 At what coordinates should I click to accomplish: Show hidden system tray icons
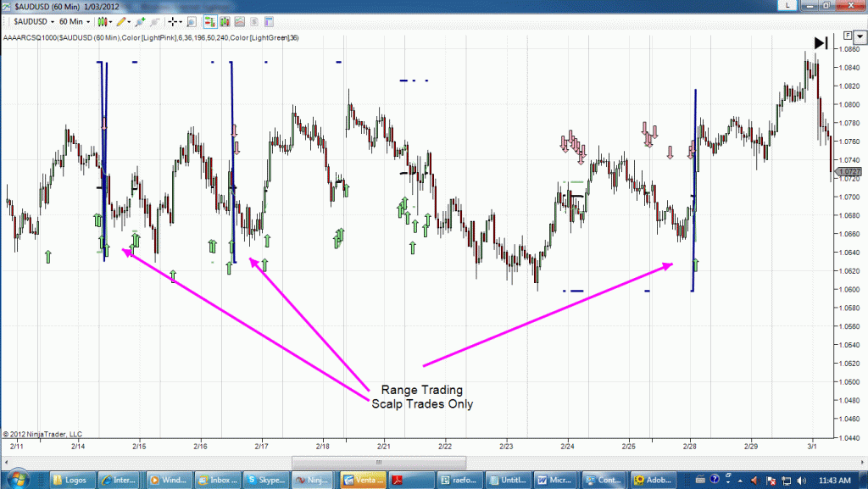pyautogui.click(x=741, y=481)
